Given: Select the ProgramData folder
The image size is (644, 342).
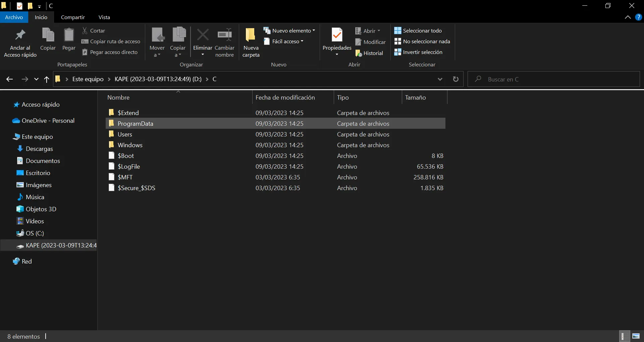Looking at the screenshot, I should tap(275, 123).
